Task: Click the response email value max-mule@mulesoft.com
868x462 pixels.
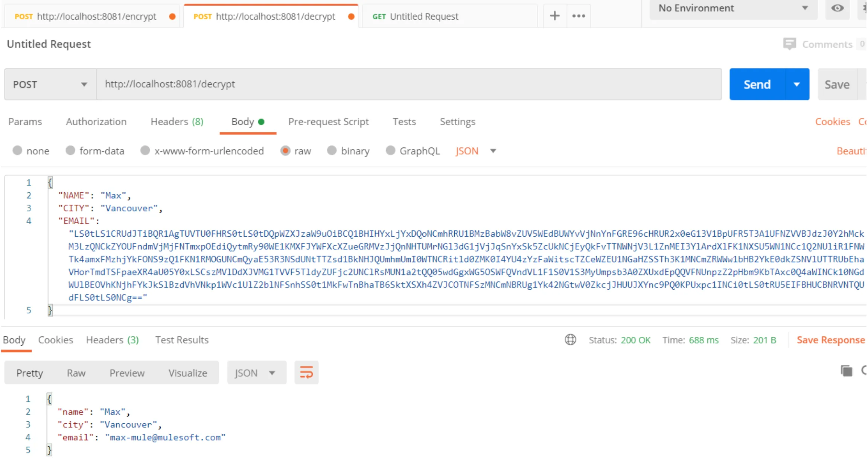Action: click(x=165, y=437)
